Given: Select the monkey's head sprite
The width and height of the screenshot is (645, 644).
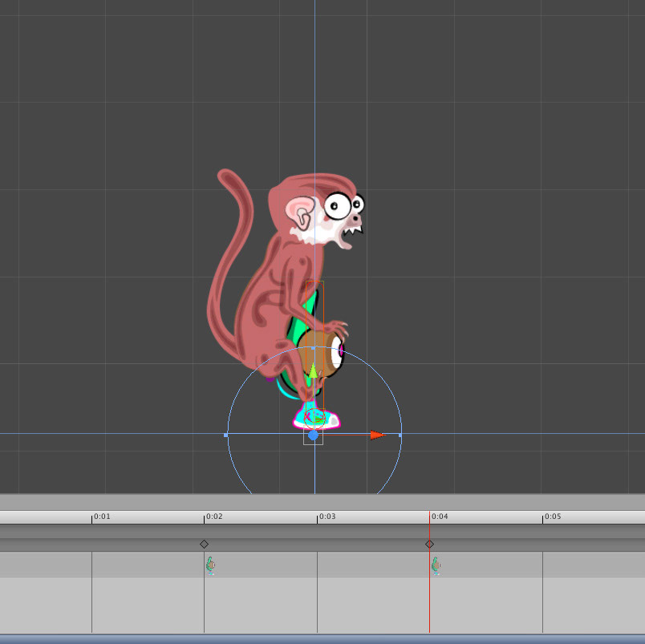Looking at the screenshot, I should 317,211.
